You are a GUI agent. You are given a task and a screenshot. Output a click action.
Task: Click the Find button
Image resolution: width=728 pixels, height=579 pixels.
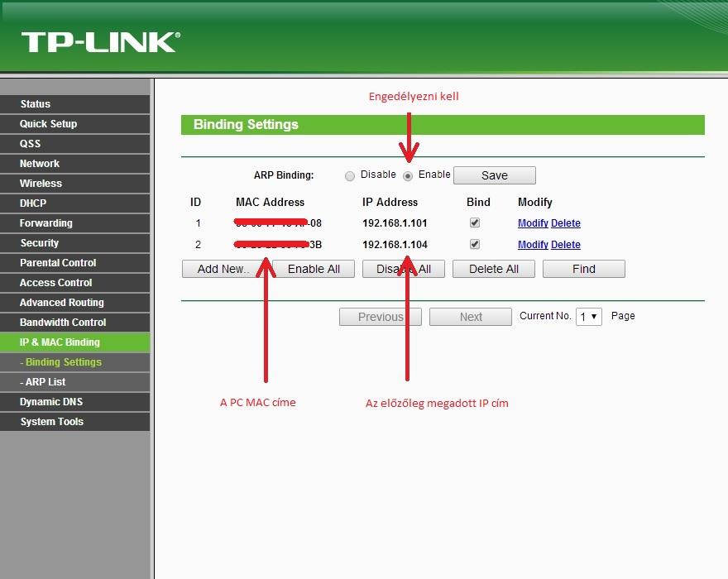point(583,269)
